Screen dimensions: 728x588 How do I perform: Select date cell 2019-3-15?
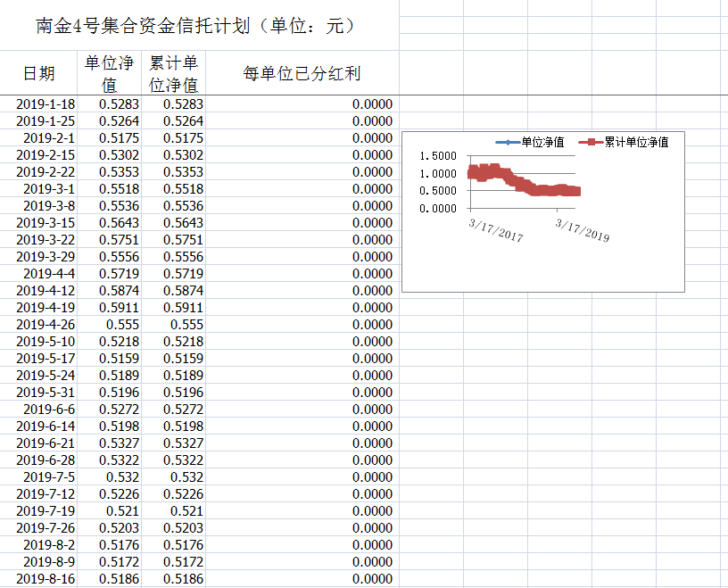(38, 222)
